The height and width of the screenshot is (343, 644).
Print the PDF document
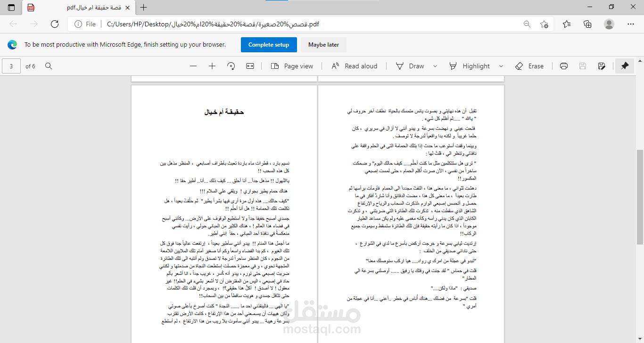[564, 66]
